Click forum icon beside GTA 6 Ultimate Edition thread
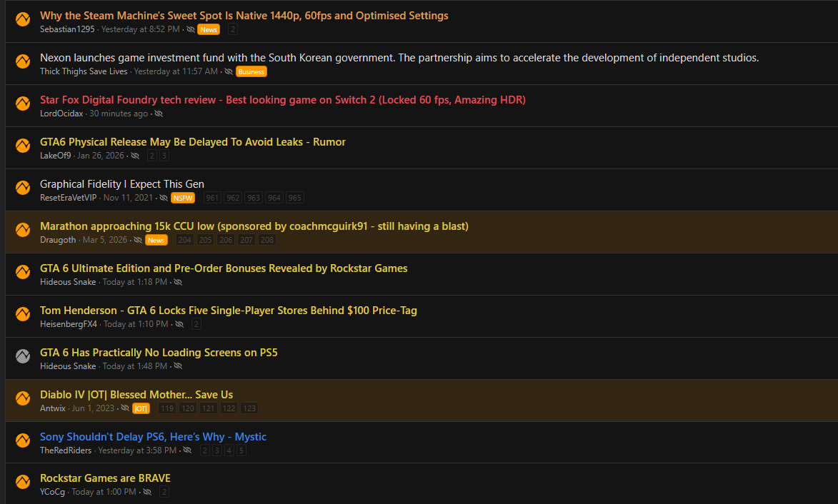Image resolution: width=838 pixels, height=504 pixels. tap(22, 272)
